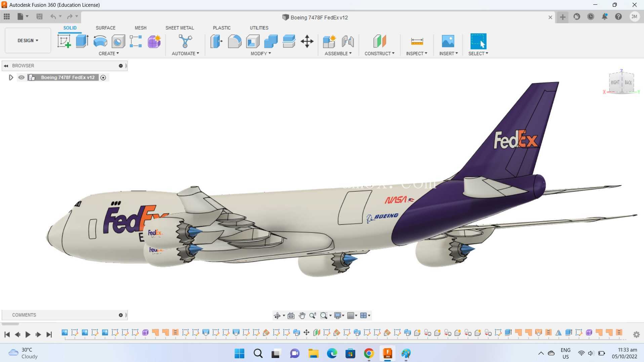
Task: Toggle the Comments panel plus dot
Action: pyautogui.click(x=121, y=315)
